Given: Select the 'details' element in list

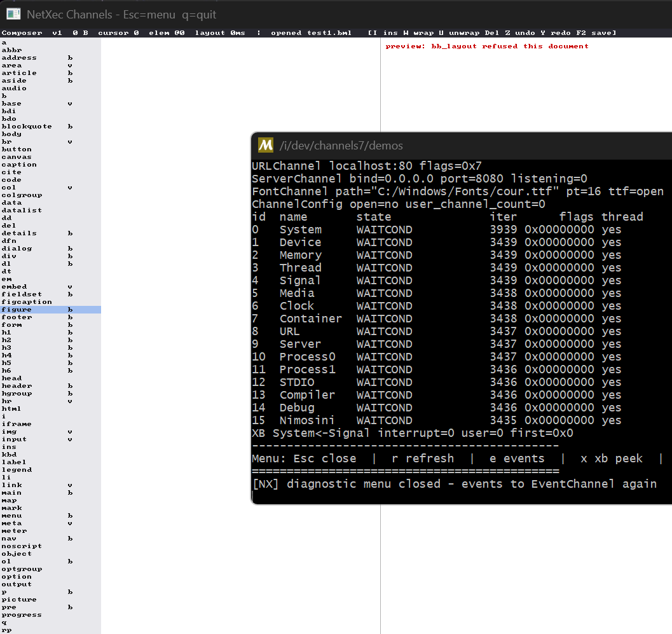Looking at the screenshot, I should [51, 233].
